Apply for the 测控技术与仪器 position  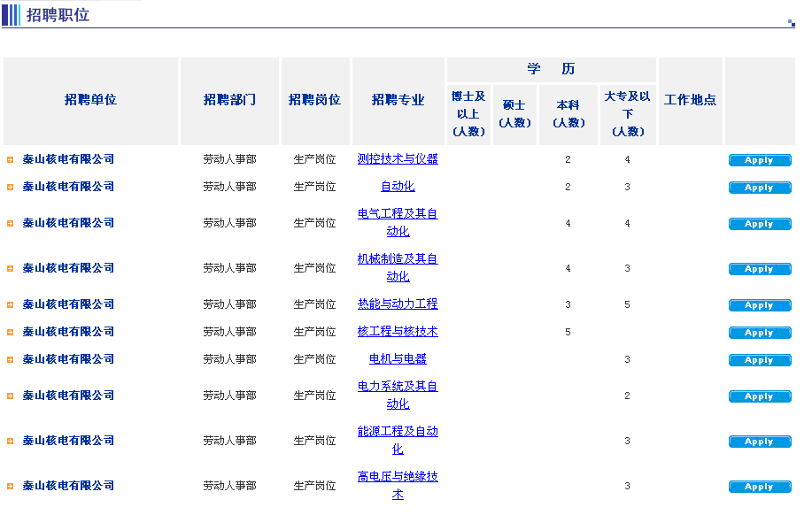coord(759,160)
